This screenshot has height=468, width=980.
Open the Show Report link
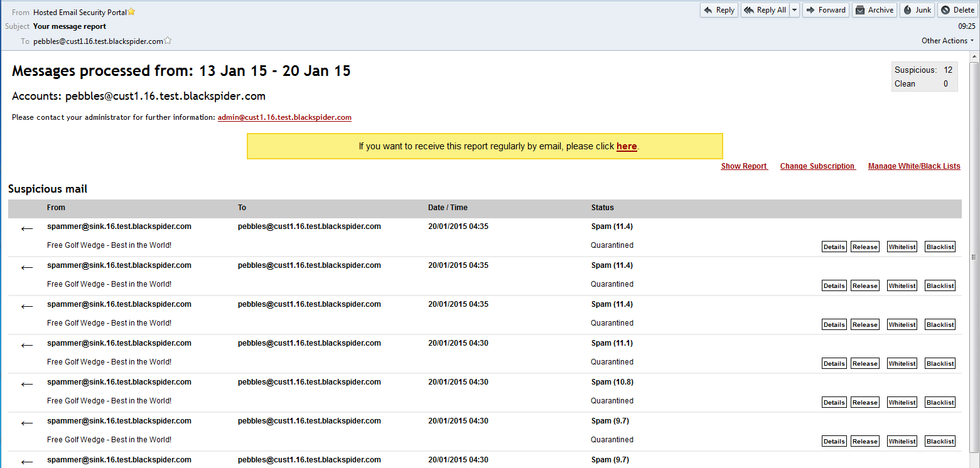coord(744,166)
